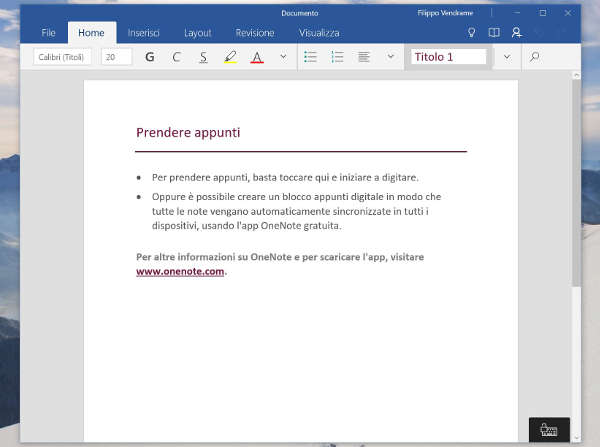This screenshot has height=447, width=600.
Task: Toggle underline (S) formatting
Action: pyautogui.click(x=203, y=57)
